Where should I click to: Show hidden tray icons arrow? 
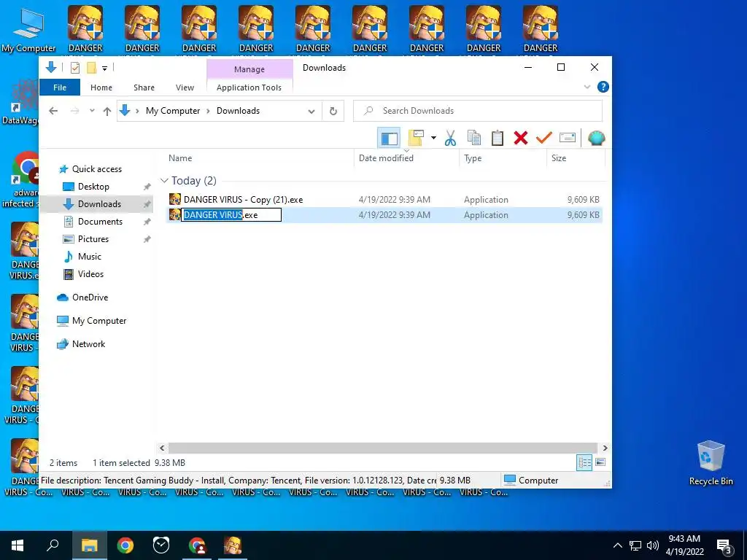point(617,545)
